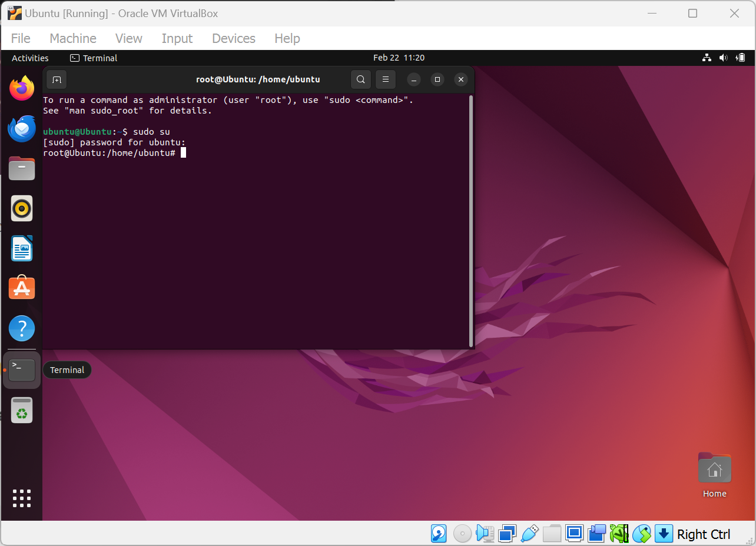Open the View menu
This screenshot has height=546, width=756.
point(129,38)
